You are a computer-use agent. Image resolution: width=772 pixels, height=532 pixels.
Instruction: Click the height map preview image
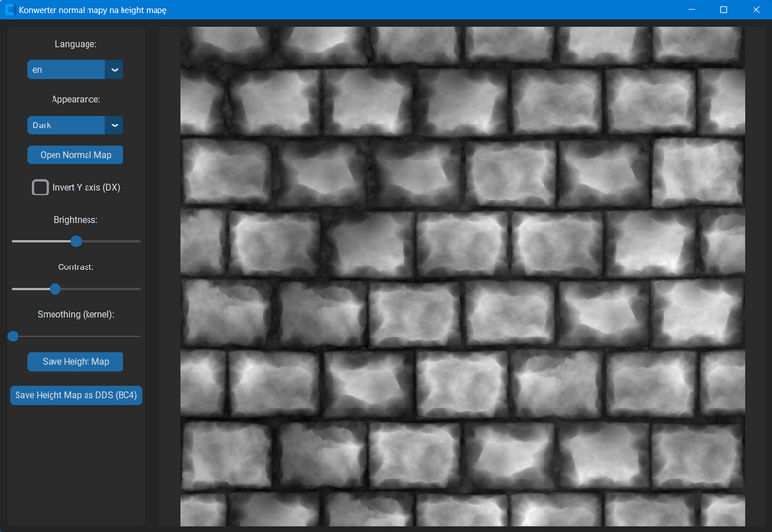462,276
